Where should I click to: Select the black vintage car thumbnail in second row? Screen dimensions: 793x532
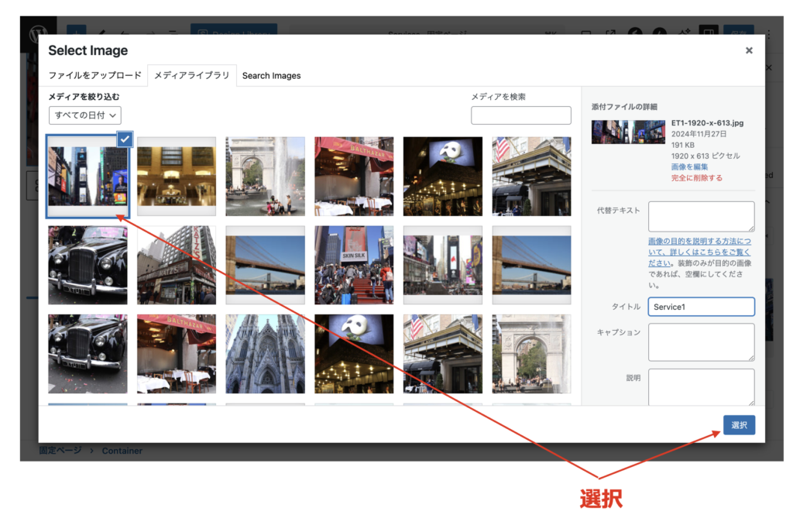click(x=88, y=265)
